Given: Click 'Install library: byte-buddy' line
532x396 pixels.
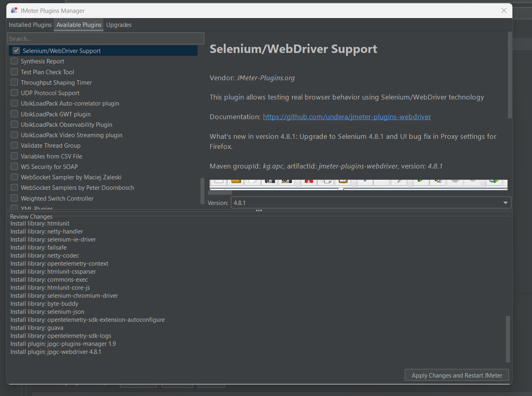Looking at the screenshot, I should coord(44,304).
